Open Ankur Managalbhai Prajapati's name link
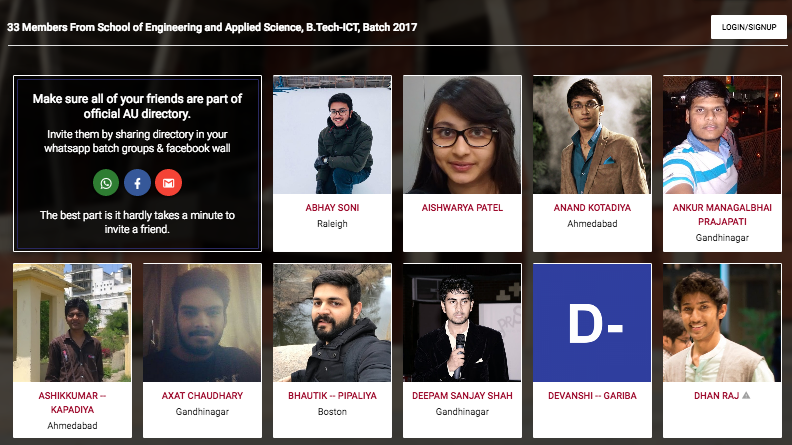Image resolution: width=792 pixels, height=445 pixels. 722,215
